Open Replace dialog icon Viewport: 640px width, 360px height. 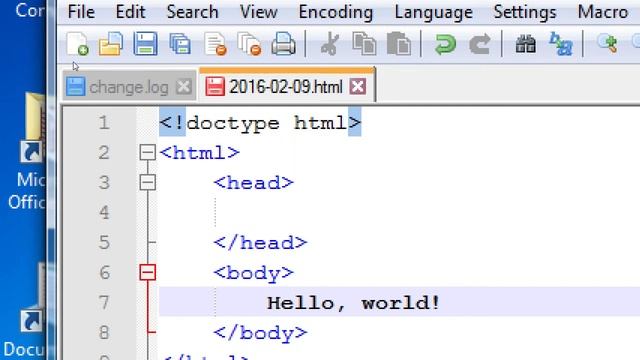pos(560,44)
